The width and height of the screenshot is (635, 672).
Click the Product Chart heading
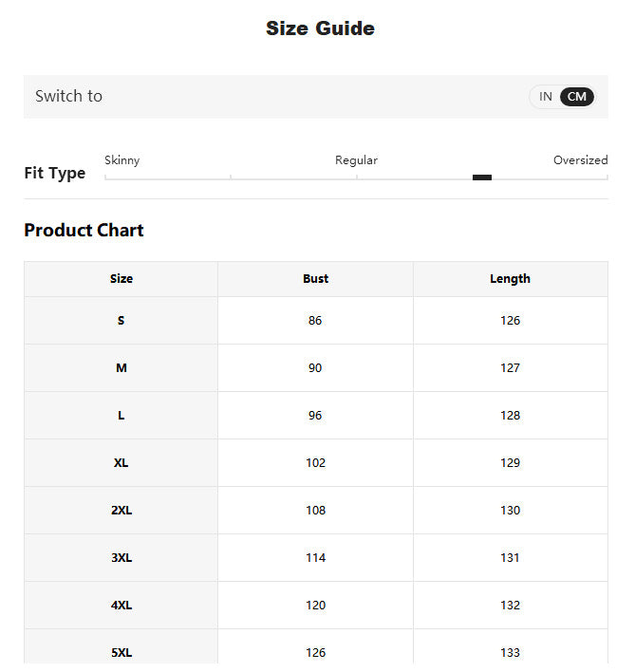point(84,230)
